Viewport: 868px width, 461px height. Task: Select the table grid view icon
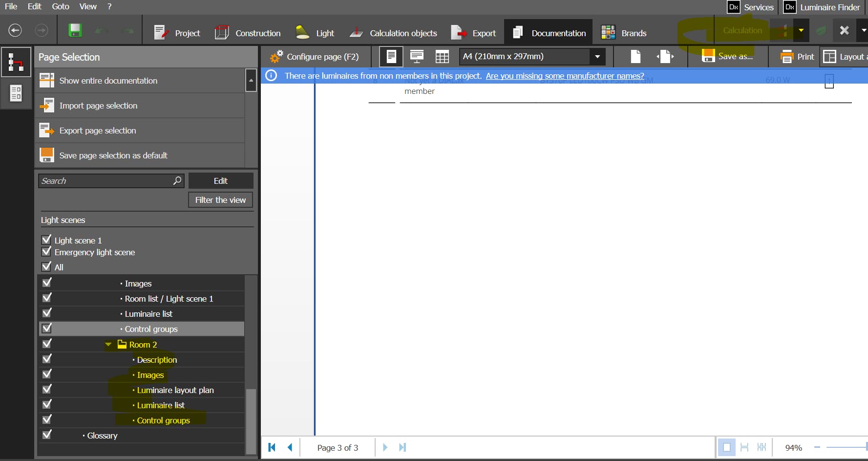click(442, 57)
